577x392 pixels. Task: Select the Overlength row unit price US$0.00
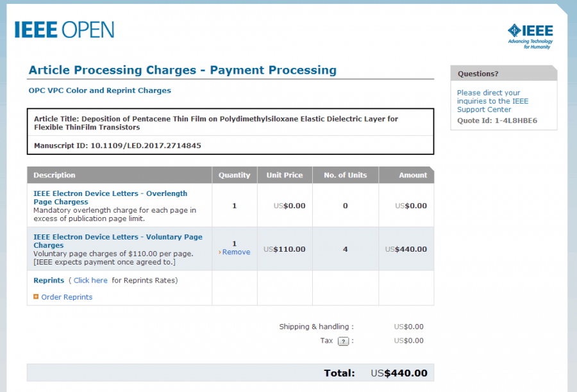click(x=290, y=206)
